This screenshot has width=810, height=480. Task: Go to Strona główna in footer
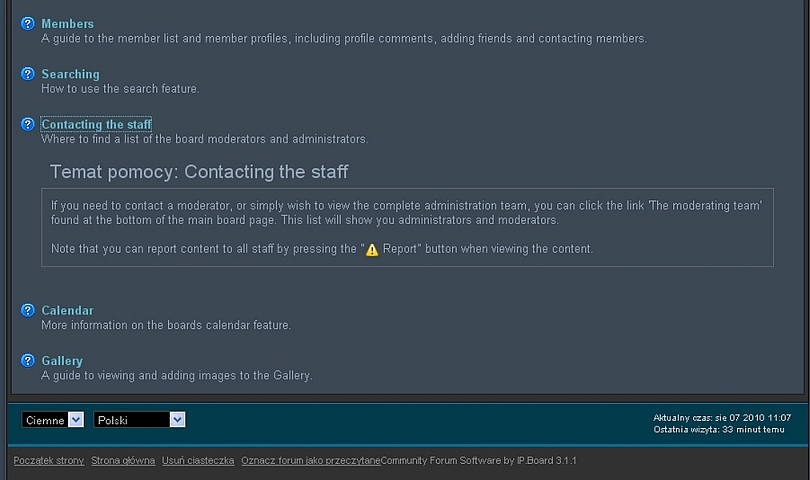[x=123, y=461]
